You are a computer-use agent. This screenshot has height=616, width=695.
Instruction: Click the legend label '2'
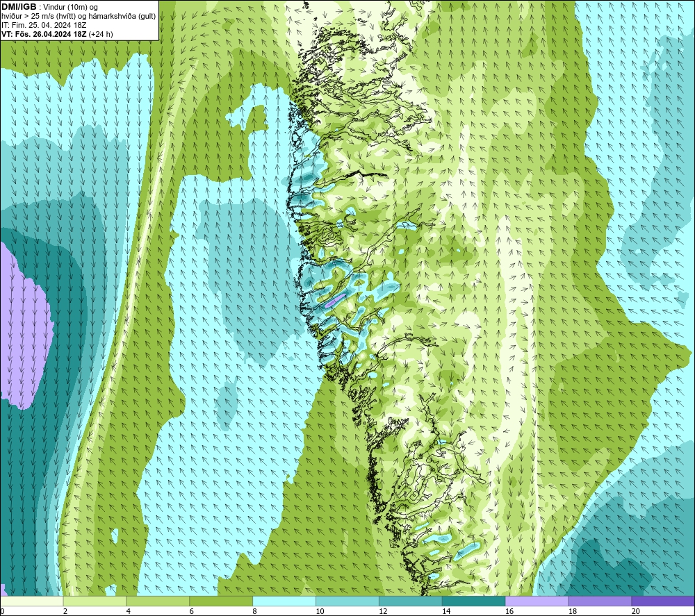coord(65,612)
